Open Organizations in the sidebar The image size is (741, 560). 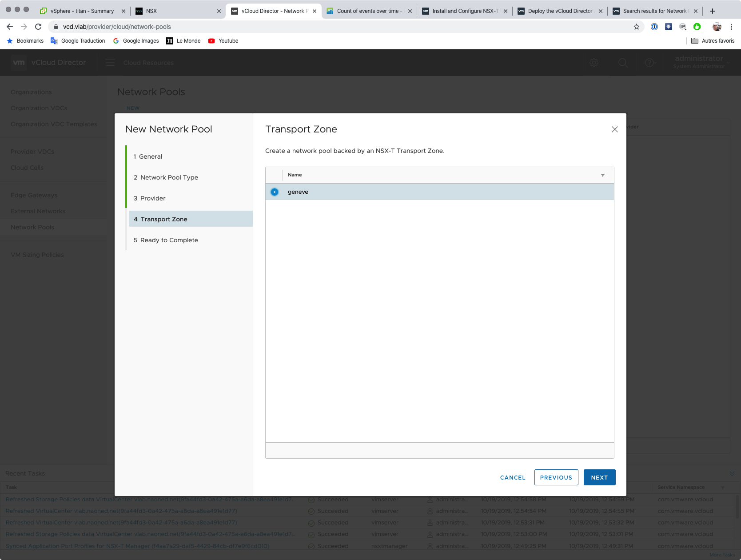(31, 92)
